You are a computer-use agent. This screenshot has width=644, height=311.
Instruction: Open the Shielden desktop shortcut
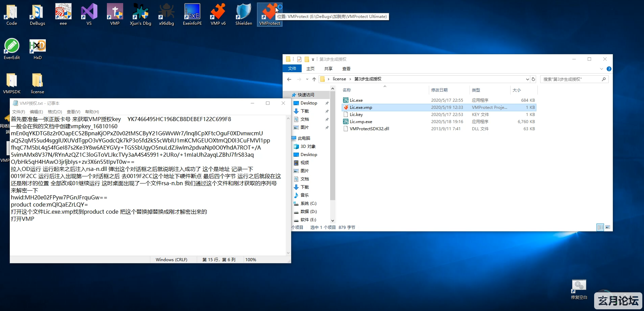244,15
